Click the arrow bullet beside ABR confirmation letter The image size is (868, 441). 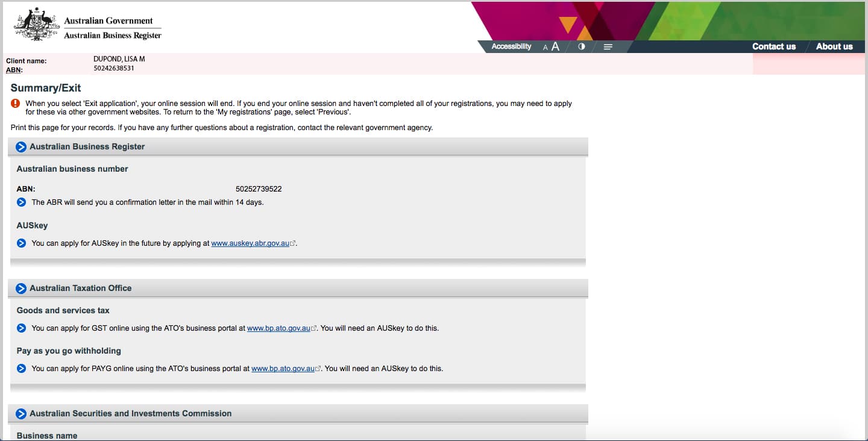(x=21, y=202)
